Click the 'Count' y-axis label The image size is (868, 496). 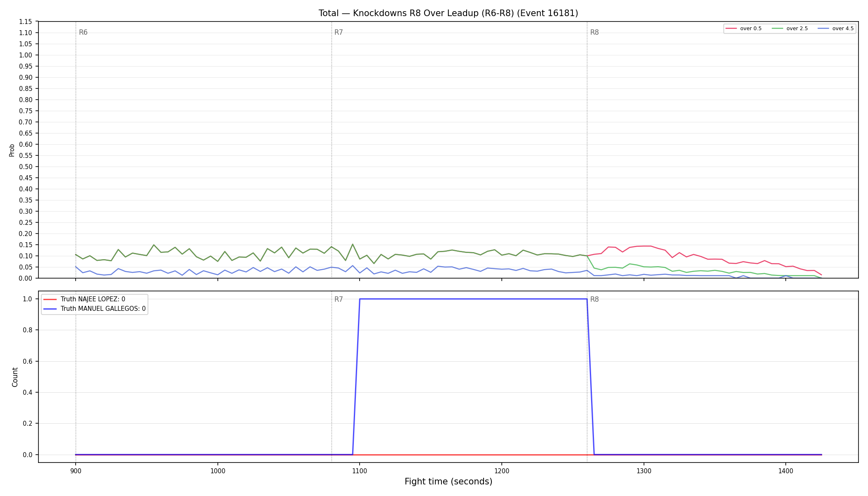pyautogui.click(x=15, y=377)
